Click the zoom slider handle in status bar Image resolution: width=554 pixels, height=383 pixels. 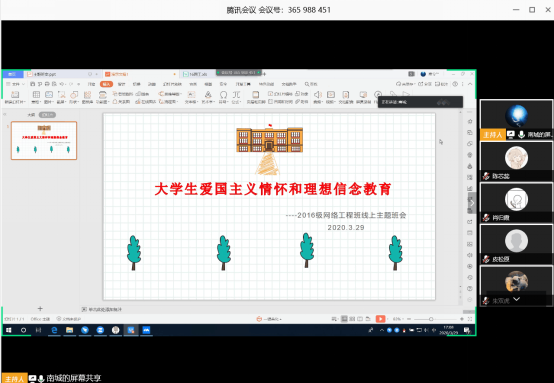point(431,319)
